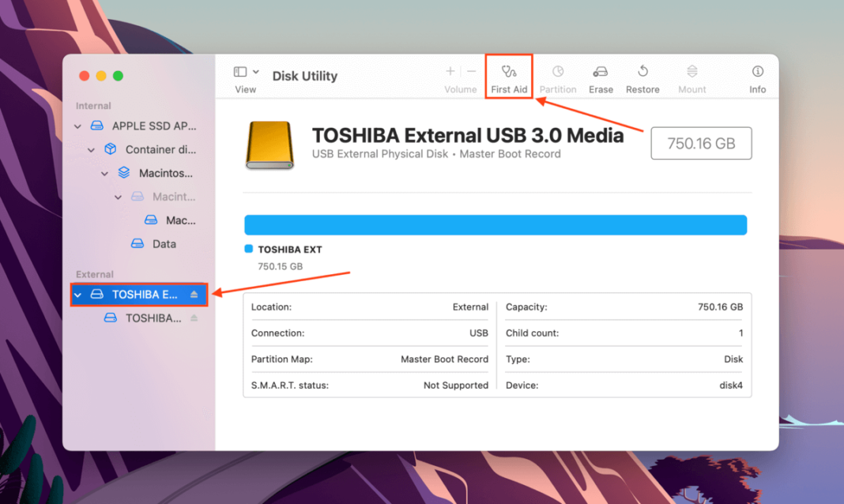
Task: Collapse the TOSHIBA external drive tree
Action: tap(77, 294)
